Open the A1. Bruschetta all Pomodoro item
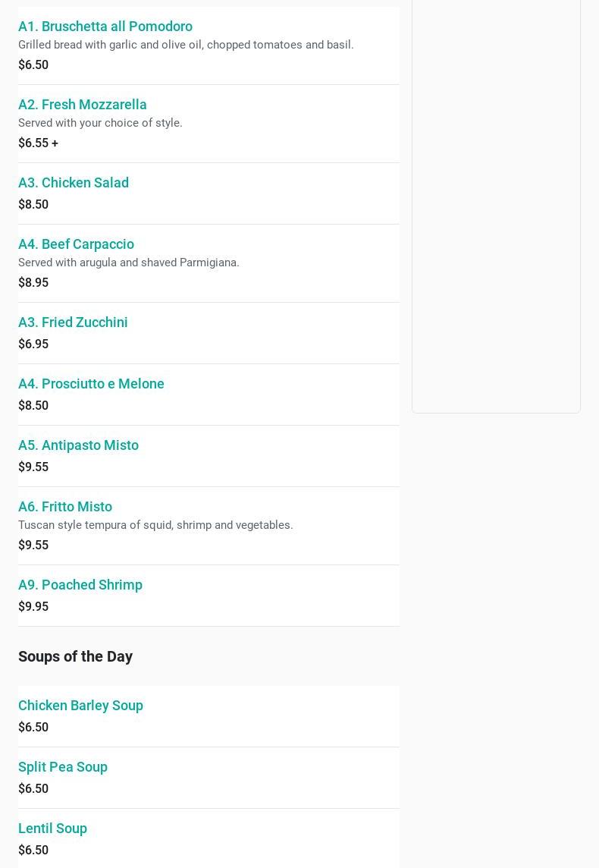The image size is (599, 868). (105, 27)
